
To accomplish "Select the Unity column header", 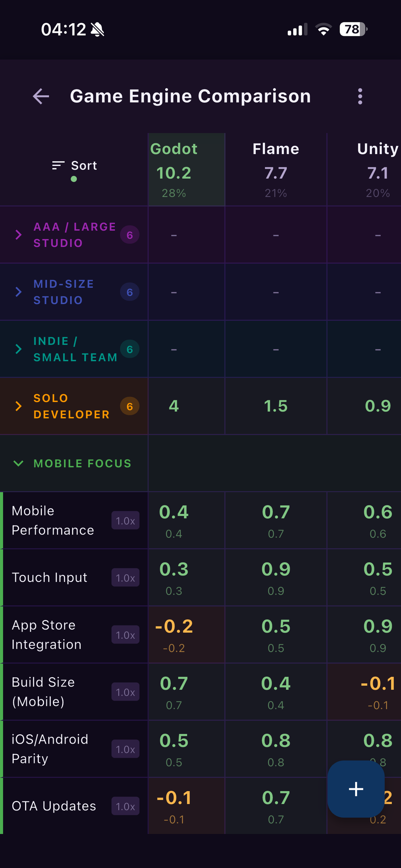I will click(x=364, y=170).
